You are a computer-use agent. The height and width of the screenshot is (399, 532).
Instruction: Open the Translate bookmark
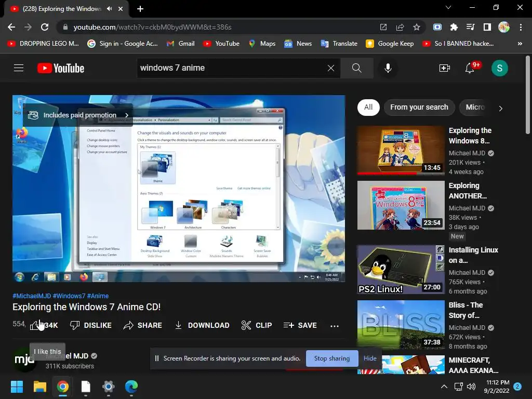pos(339,44)
